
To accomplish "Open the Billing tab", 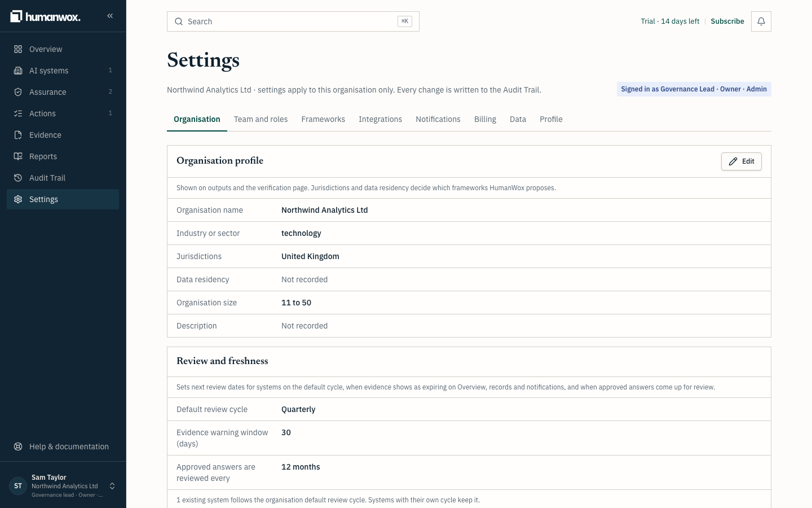I will 485,119.
